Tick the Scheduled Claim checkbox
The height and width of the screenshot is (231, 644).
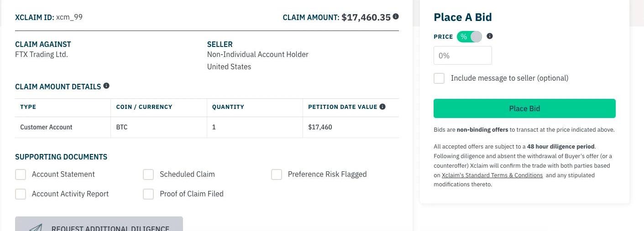click(x=148, y=175)
